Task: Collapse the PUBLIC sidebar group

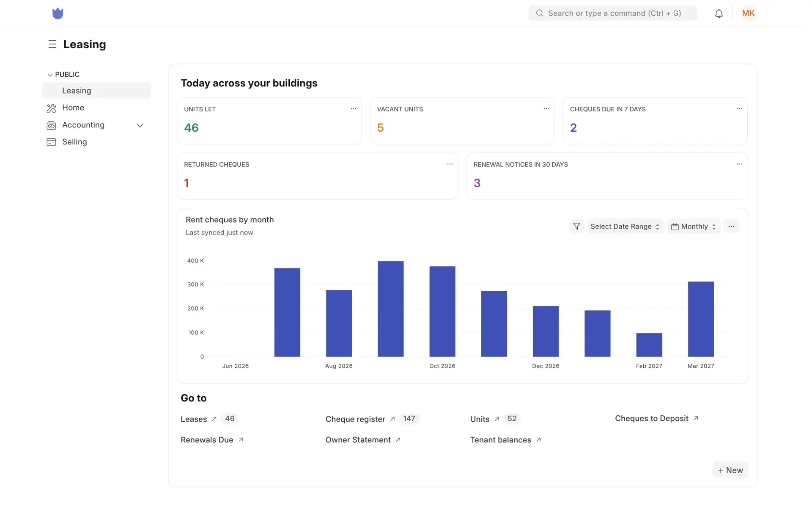Action: point(63,75)
